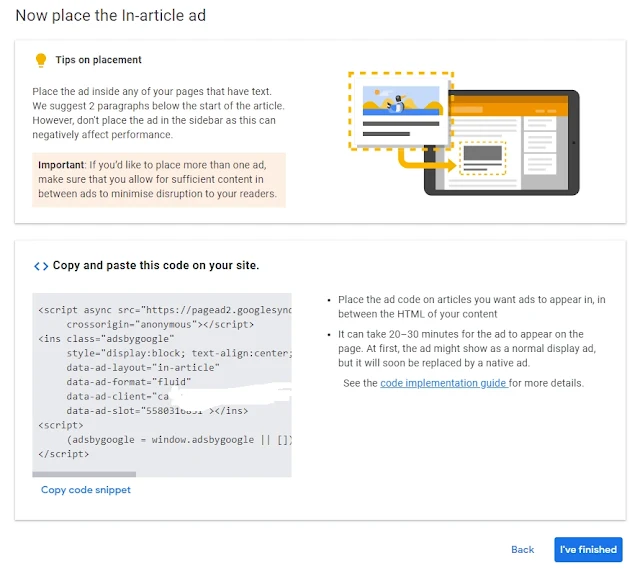Viewport: 640px width, 576px height.
Task: Click the closing </script> tag line
Action: (63, 454)
